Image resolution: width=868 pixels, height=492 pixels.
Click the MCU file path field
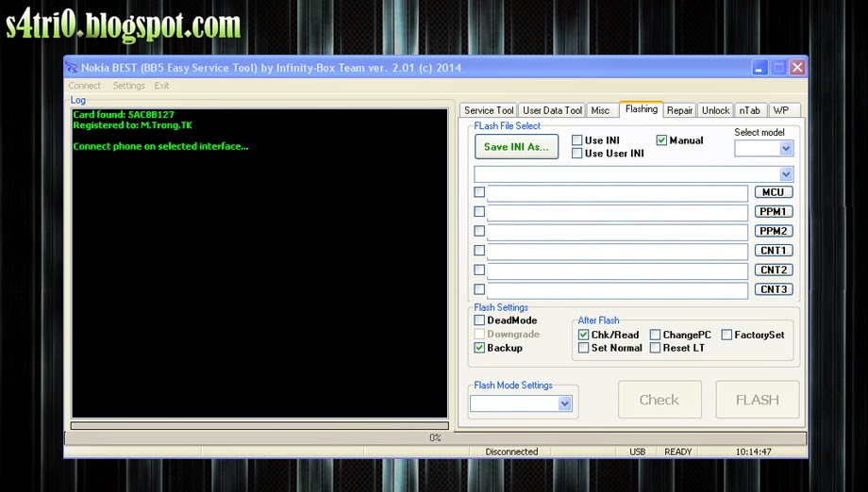617,193
